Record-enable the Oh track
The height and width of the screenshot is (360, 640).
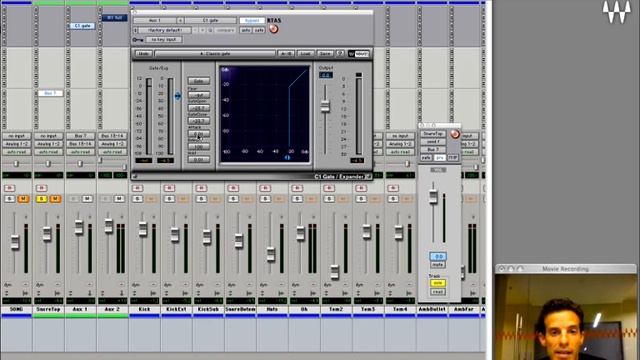coord(297,188)
